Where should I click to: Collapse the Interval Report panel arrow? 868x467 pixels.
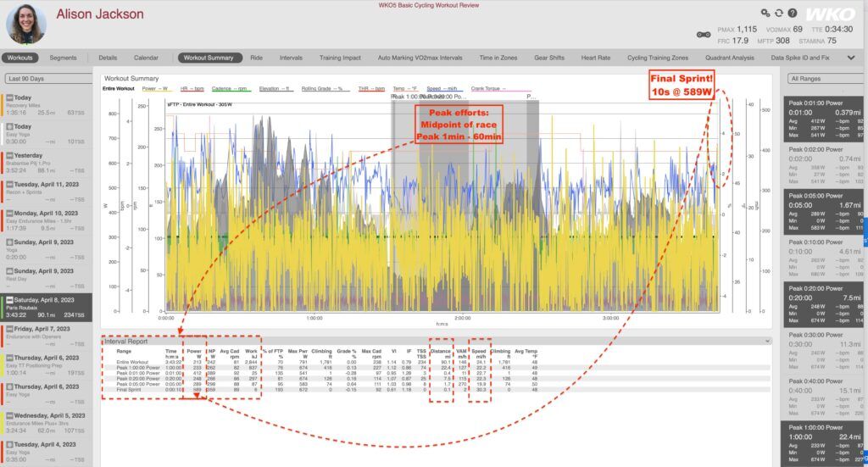(x=767, y=342)
